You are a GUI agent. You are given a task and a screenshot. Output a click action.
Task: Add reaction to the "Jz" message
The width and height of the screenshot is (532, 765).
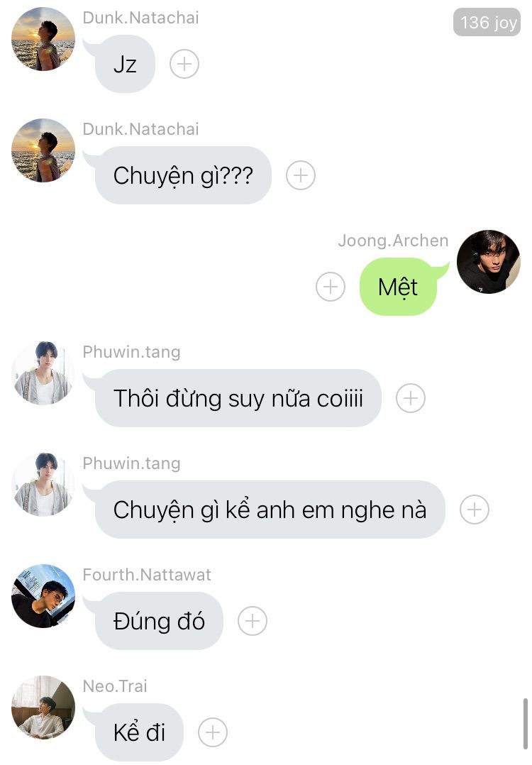tap(184, 64)
